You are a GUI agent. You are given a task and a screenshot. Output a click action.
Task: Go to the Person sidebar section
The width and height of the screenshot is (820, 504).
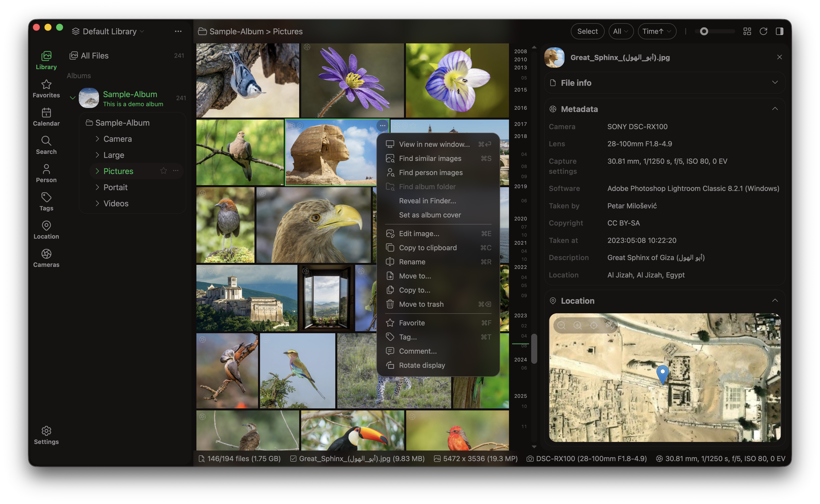coord(46,173)
